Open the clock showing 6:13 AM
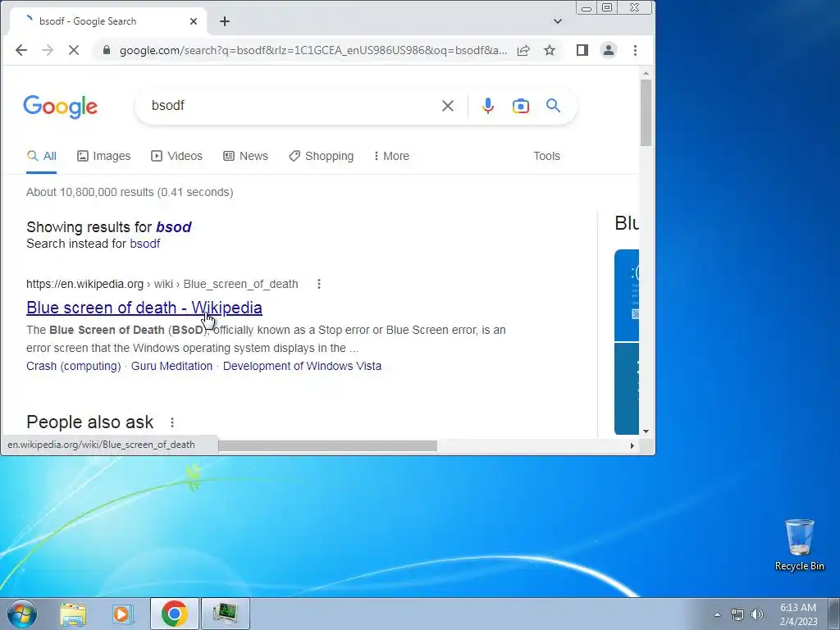This screenshot has height=630, width=840. [x=798, y=614]
